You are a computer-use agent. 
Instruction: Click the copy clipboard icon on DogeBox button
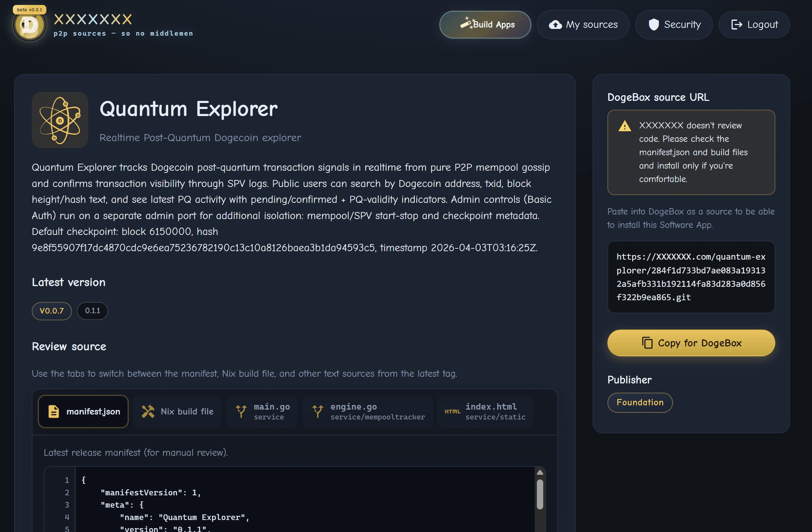(x=647, y=343)
